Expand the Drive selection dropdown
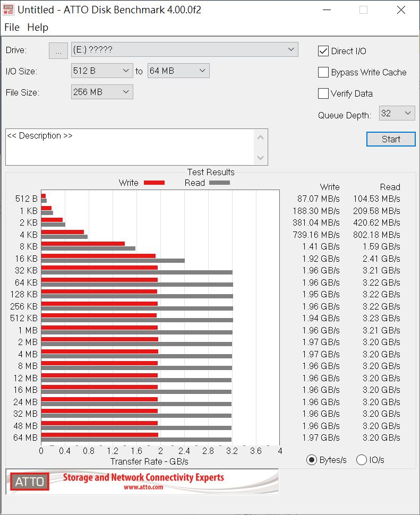The image size is (420, 515). pyautogui.click(x=185, y=49)
